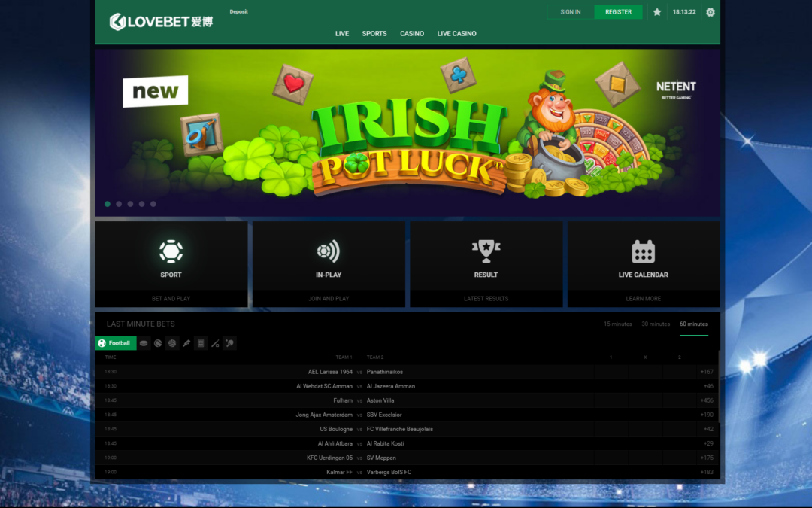This screenshot has height=508, width=812.
Task: Select the table tennis paddle filter
Action: (x=229, y=343)
